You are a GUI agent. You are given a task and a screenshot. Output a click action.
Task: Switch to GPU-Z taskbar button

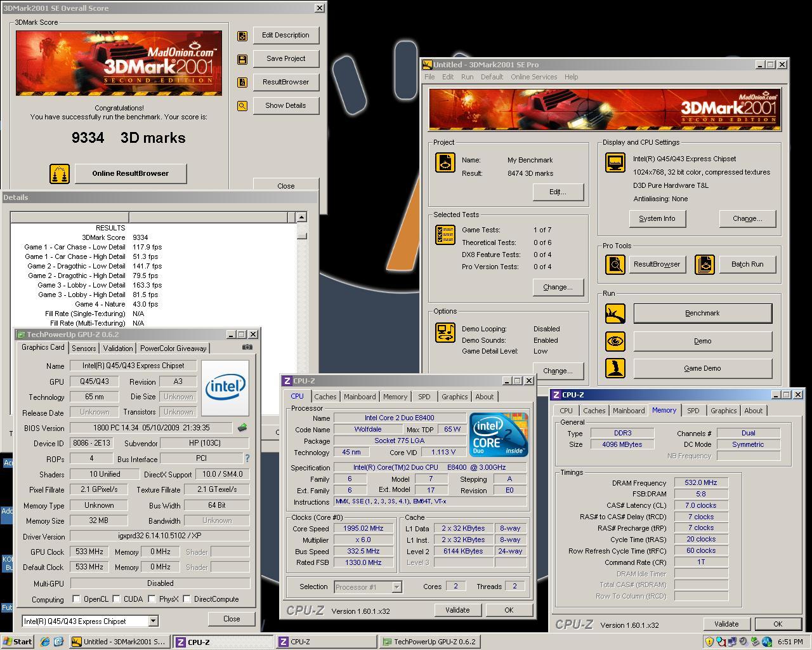(x=429, y=642)
